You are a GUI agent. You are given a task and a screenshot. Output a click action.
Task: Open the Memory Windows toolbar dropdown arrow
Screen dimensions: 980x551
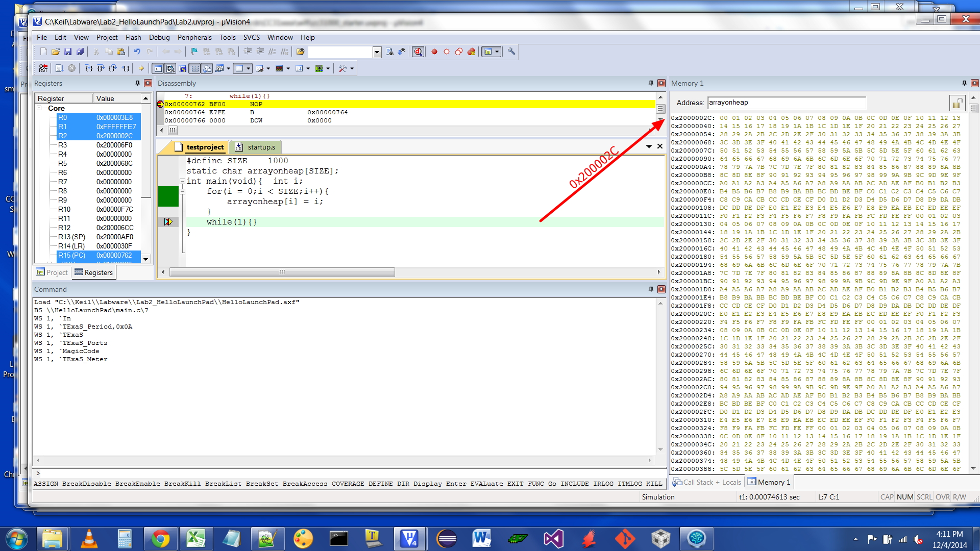tap(249, 68)
